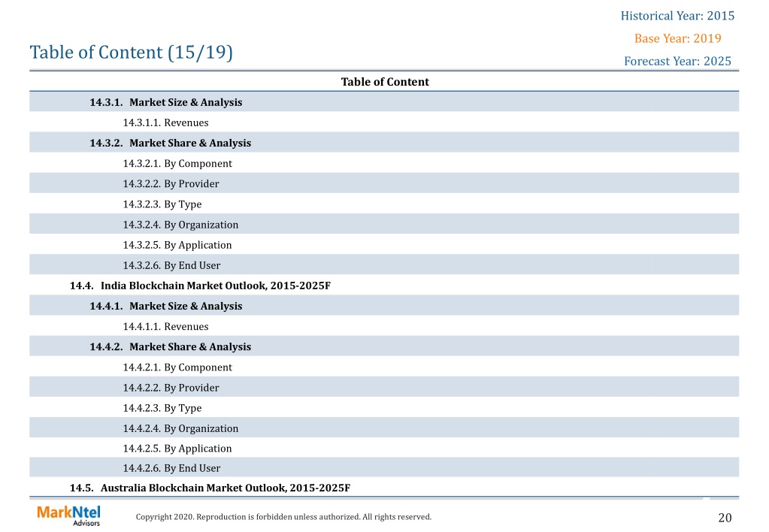
Task: Select row '14.3.1. Market Size & Analysis'
Action: coord(384,102)
